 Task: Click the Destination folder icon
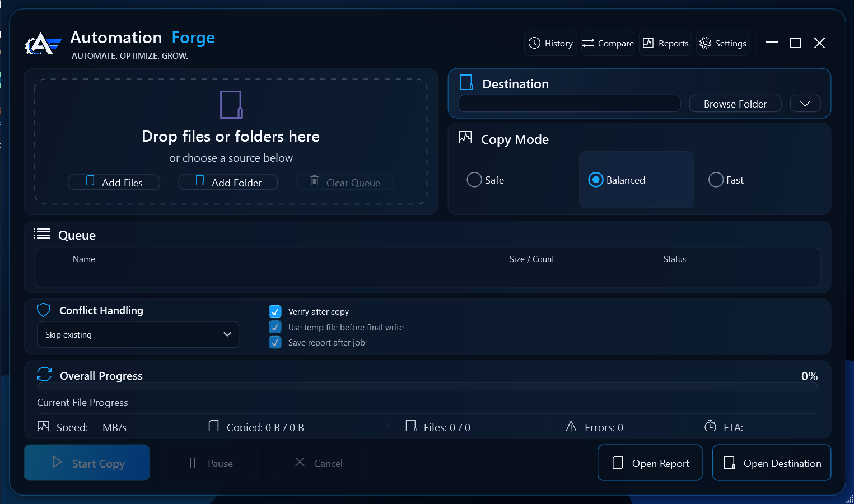[466, 83]
